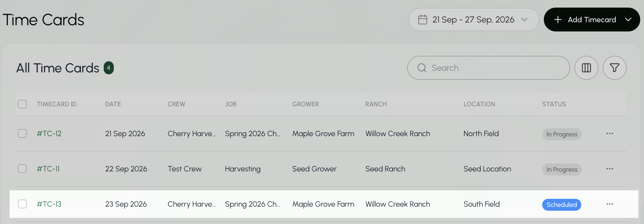644x224 pixels.
Task: Click the Add Timecard button label
Action: point(592,20)
